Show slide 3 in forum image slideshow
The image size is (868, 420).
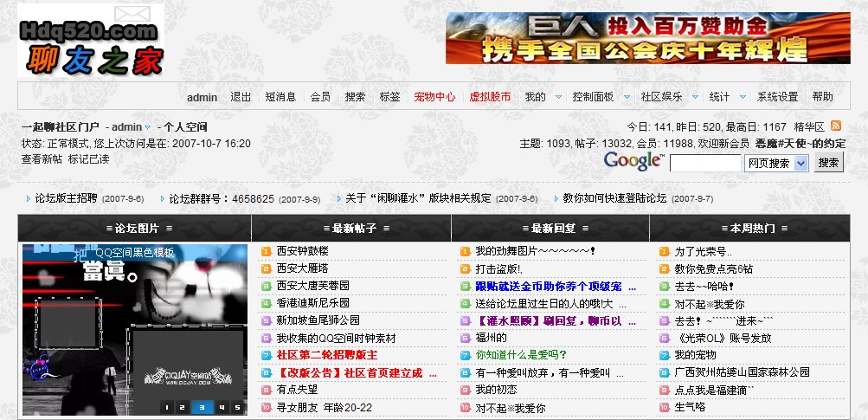[202, 408]
